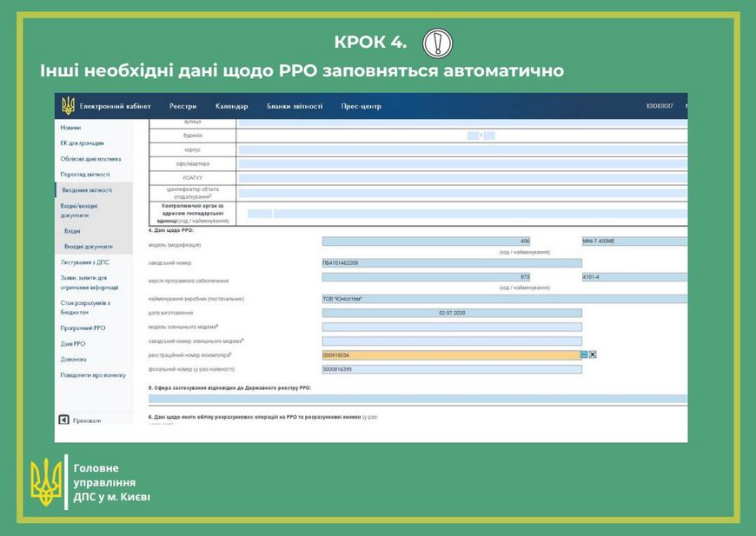The height and width of the screenshot is (536, 756).
Task: Click the blue select icon beside registration number
Action: point(584,354)
